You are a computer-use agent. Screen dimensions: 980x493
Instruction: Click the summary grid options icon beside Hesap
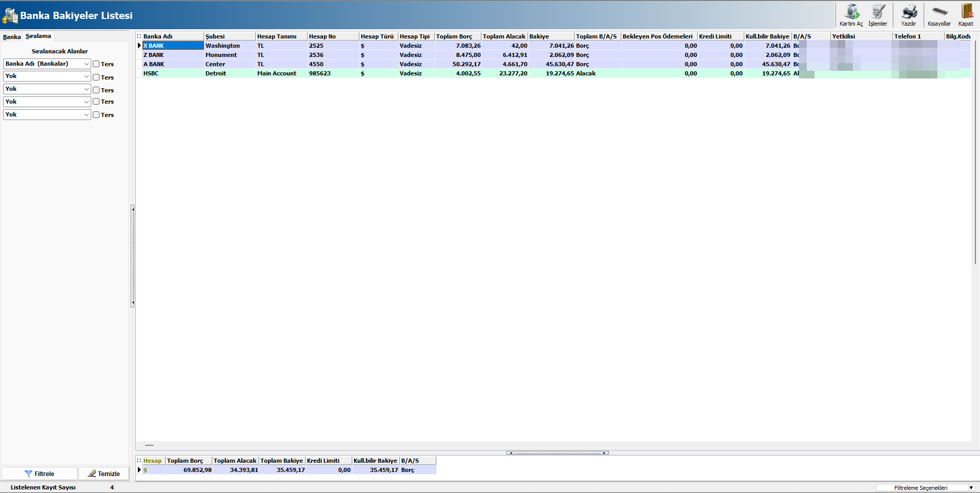(139, 461)
